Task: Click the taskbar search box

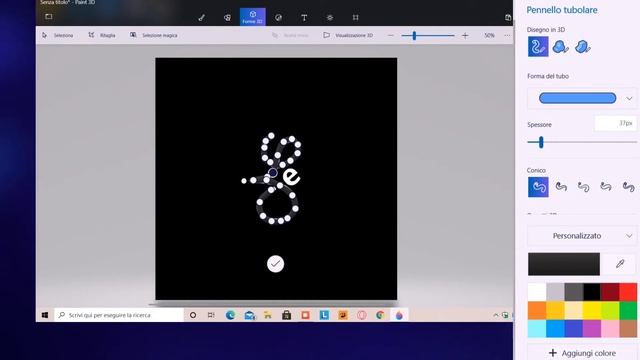Action: pyautogui.click(x=119, y=315)
